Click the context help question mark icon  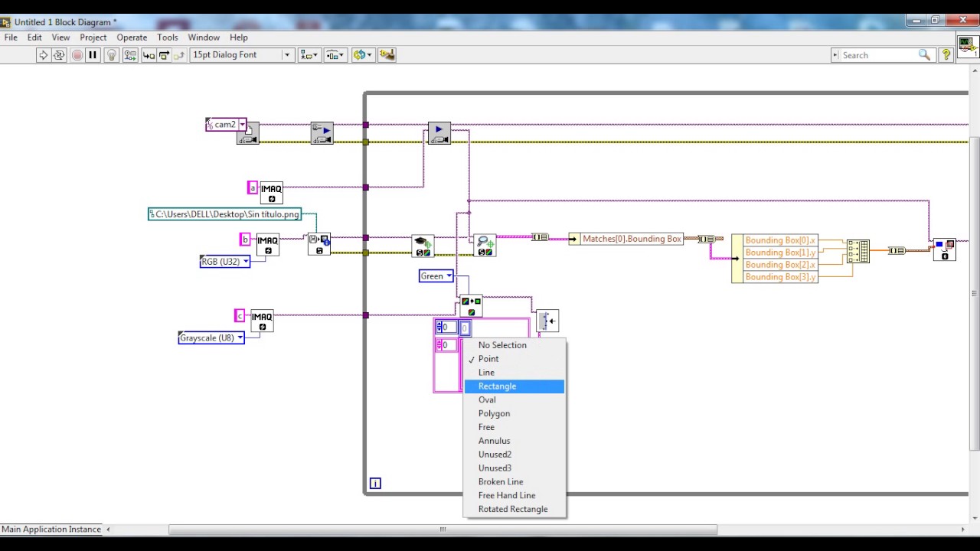(946, 55)
